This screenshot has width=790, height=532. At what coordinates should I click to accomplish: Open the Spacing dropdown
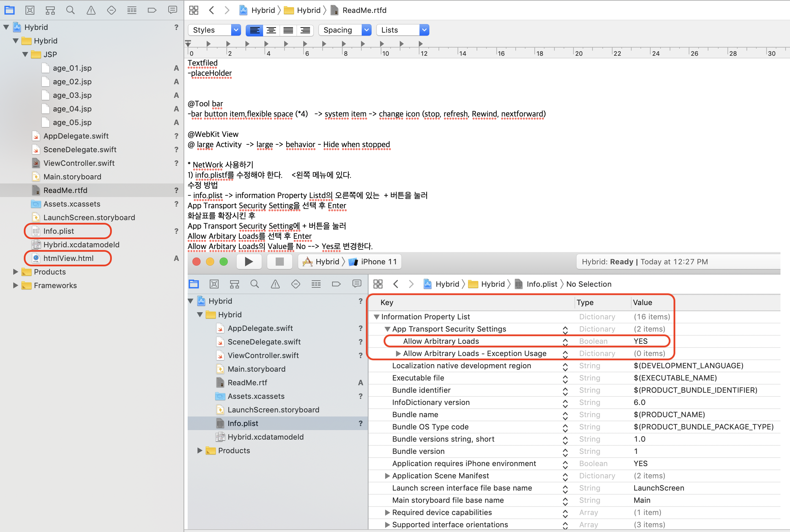(x=345, y=30)
